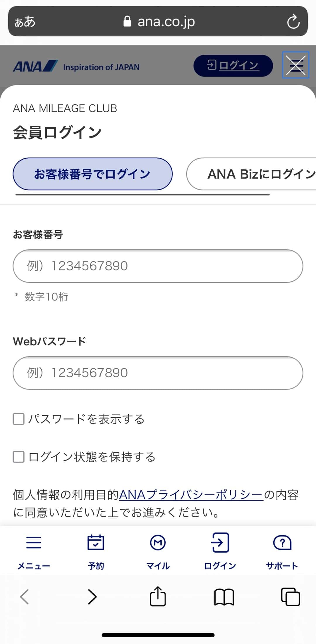Go forward with Safari arrow
The height and width of the screenshot is (644, 316).
point(92,597)
